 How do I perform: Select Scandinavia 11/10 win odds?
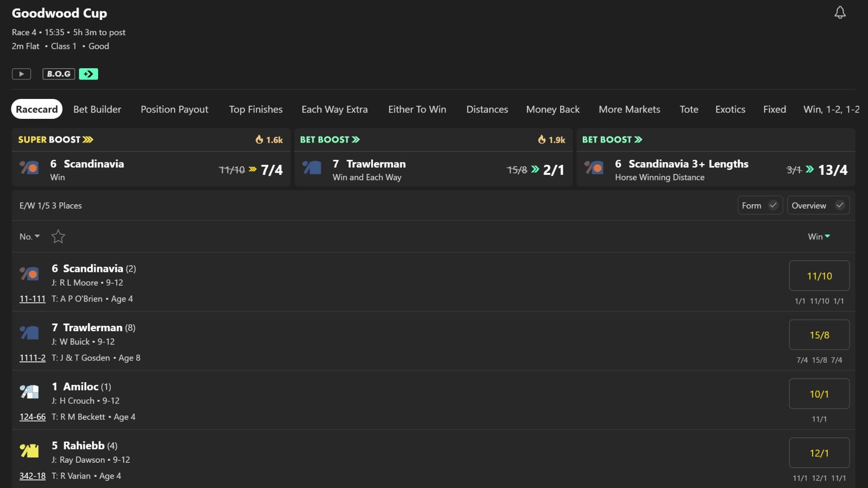click(819, 276)
